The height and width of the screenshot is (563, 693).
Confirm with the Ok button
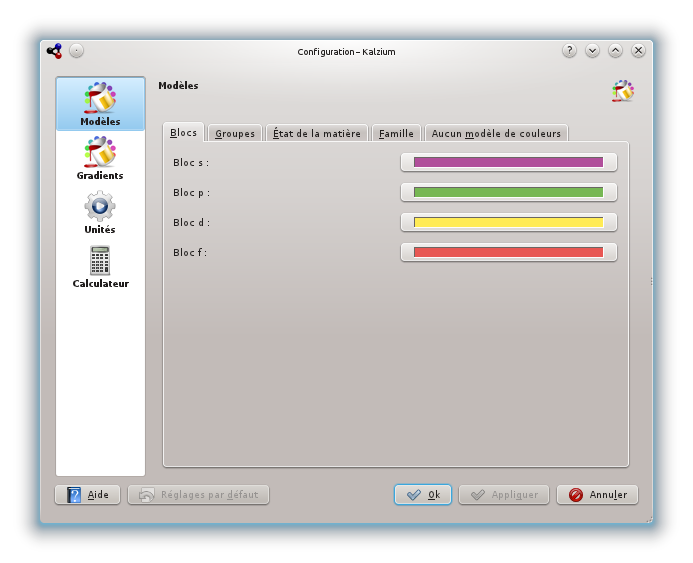tap(422, 495)
